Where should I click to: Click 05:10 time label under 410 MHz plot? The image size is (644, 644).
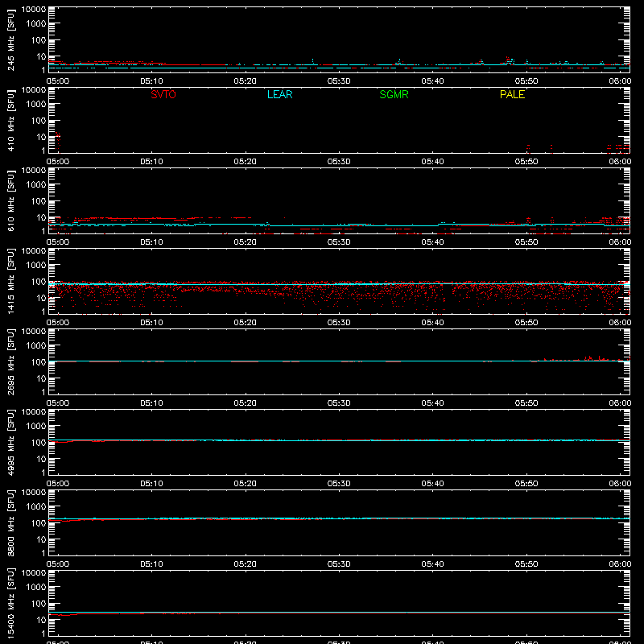pos(151,162)
